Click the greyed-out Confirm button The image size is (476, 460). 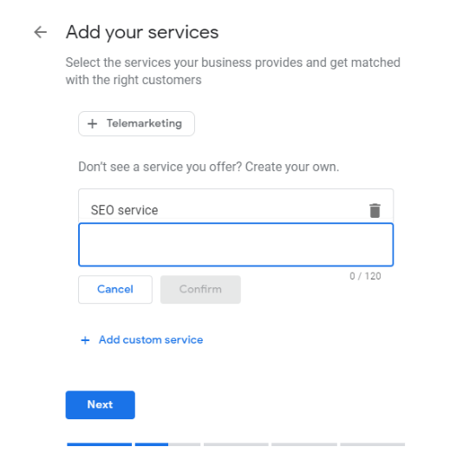[x=200, y=289]
